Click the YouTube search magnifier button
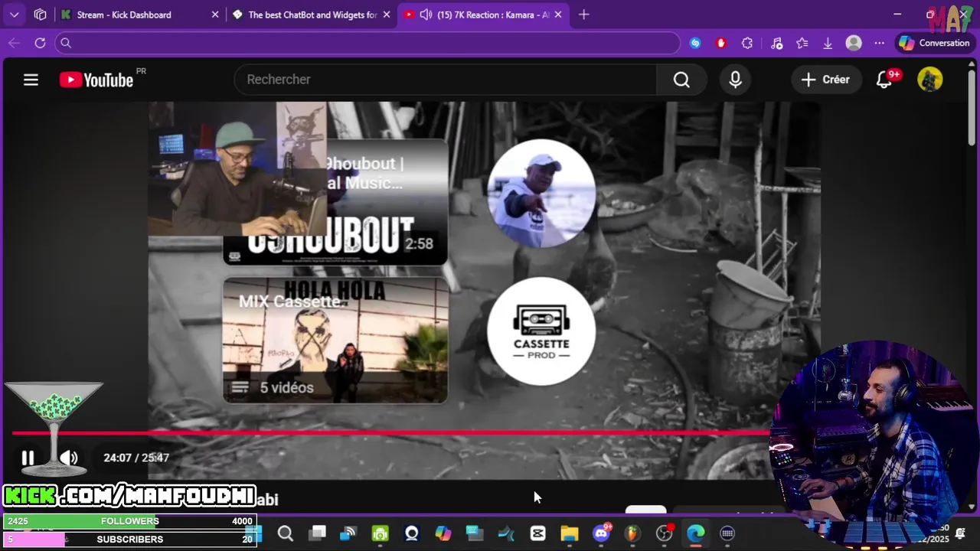The height and width of the screenshot is (551, 980). tap(681, 80)
